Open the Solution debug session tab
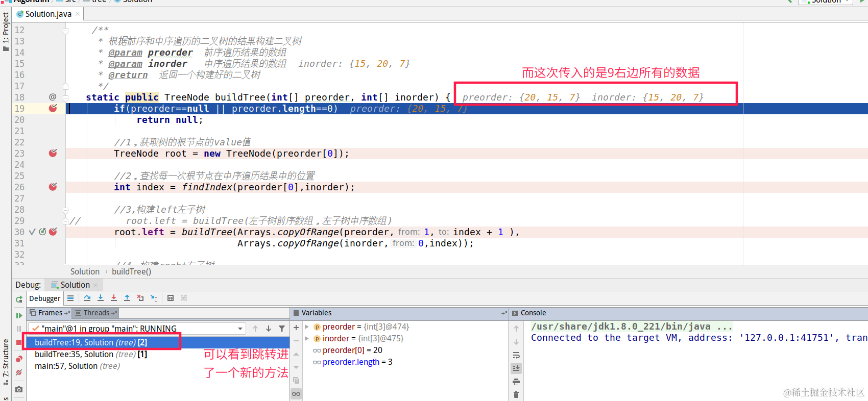Viewport: 868px width, 401px height. (x=75, y=285)
